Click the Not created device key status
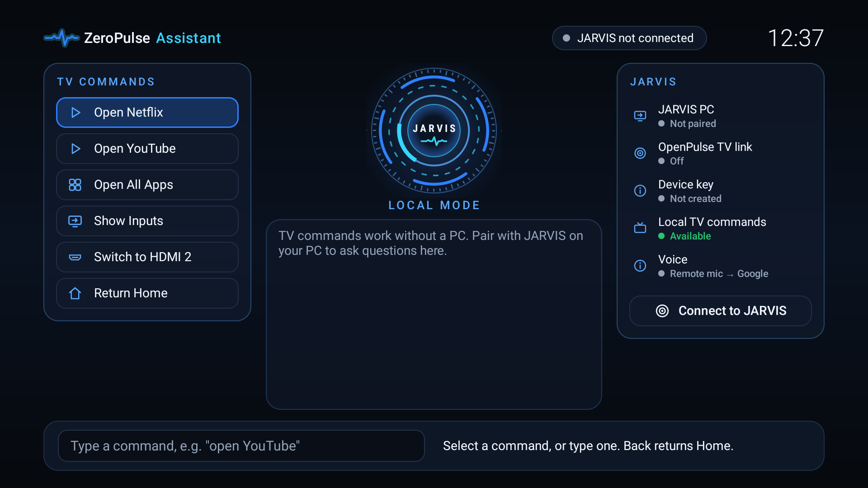 point(696,199)
